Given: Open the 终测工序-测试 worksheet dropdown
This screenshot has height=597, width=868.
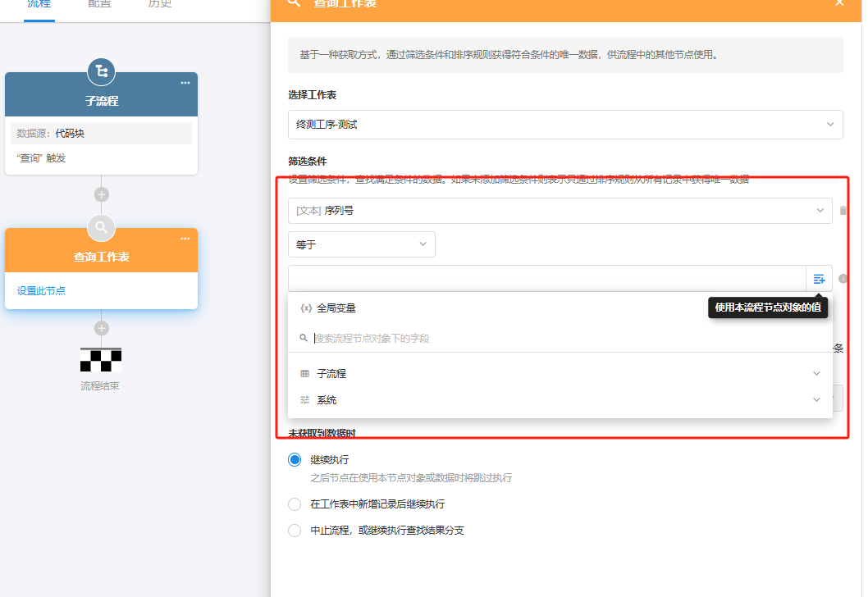Looking at the screenshot, I should coord(564,125).
